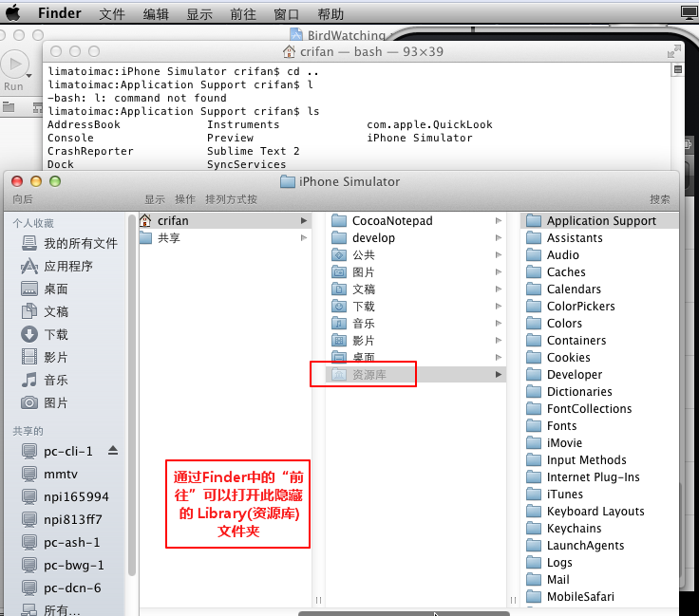
Task: Click 搜索 in the Finder toolbar
Action: (660, 199)
